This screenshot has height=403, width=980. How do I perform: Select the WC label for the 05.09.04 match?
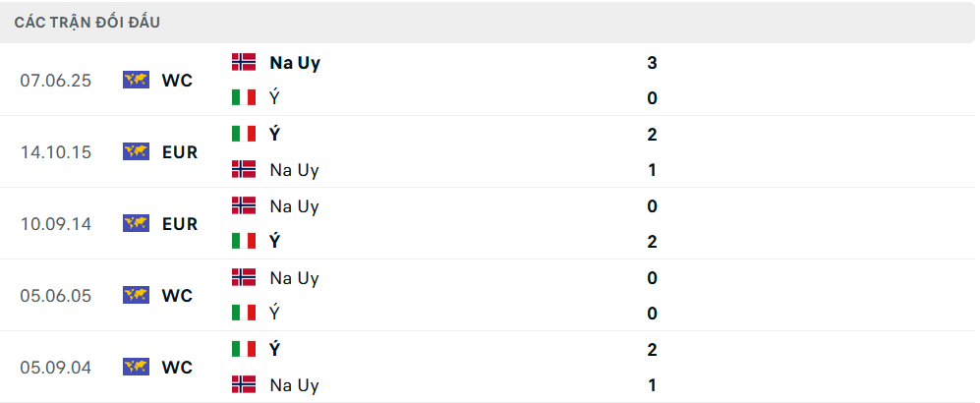pos(178,367)
